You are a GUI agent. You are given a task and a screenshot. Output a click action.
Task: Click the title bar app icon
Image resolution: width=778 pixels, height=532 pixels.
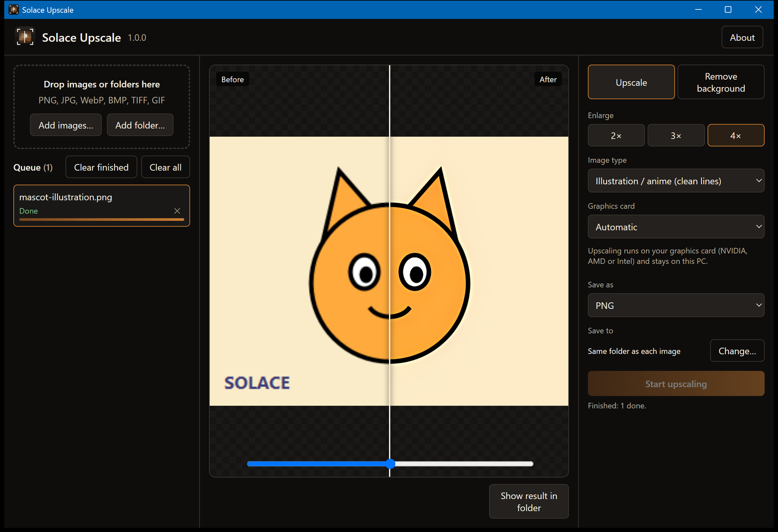pos(14,10)
